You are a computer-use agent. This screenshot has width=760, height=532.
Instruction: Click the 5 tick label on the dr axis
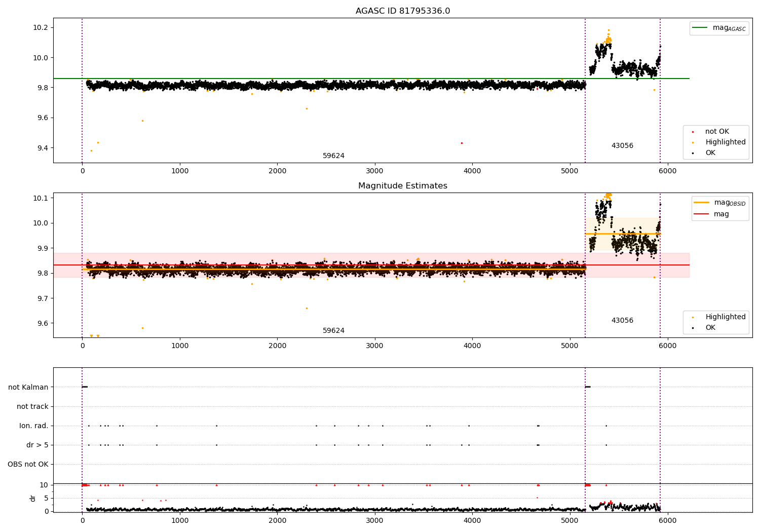tap(46, 498)
